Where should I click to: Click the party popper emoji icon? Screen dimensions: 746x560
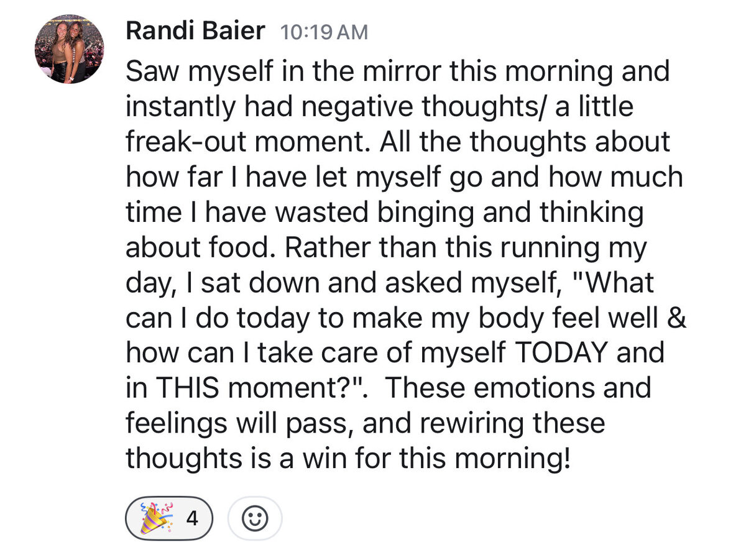[x=154, y=518]
